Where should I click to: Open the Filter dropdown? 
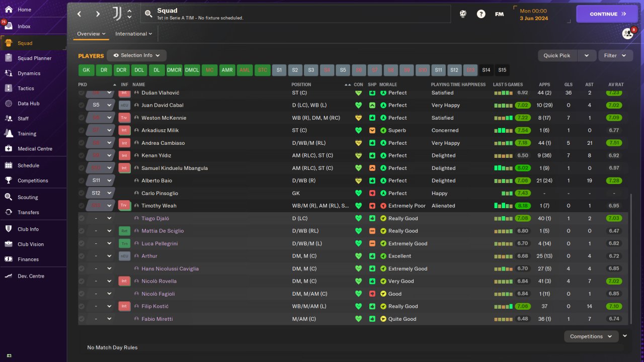(615, 55)
